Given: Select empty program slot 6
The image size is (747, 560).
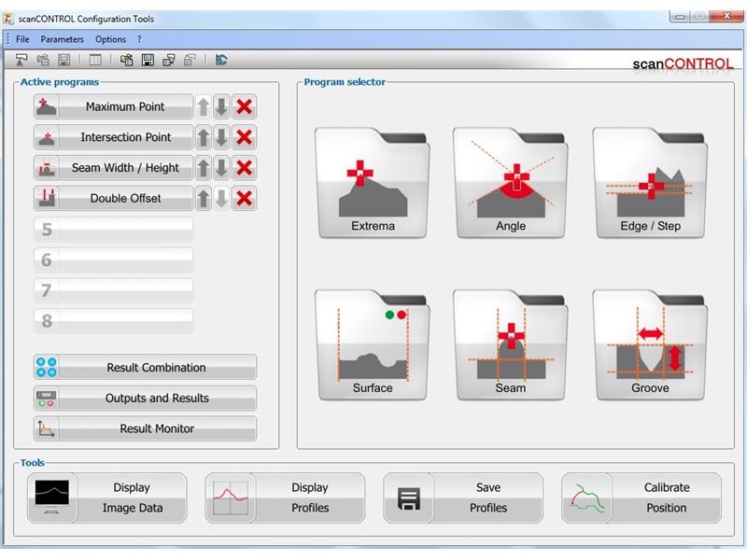Looking at the screenshot, I should pyautogui.click(x=113, y=260).
